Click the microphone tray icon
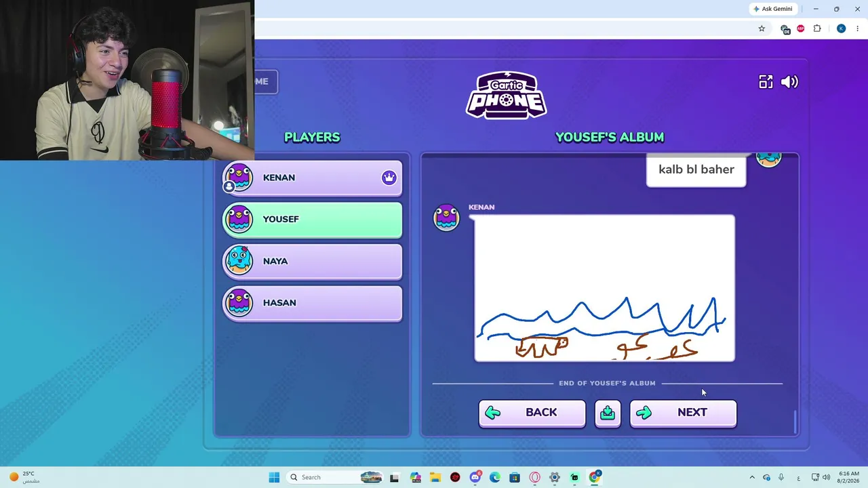 781,477
